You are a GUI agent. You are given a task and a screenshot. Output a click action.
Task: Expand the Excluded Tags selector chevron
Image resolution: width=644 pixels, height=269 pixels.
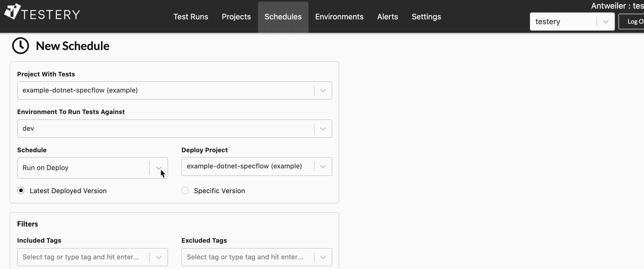point(323,257)
